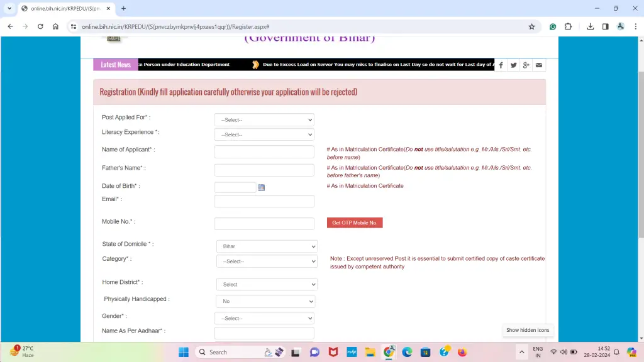Open network, volume and battery quick settings
This screenshot has width=644, height=362.
point(563,352)
